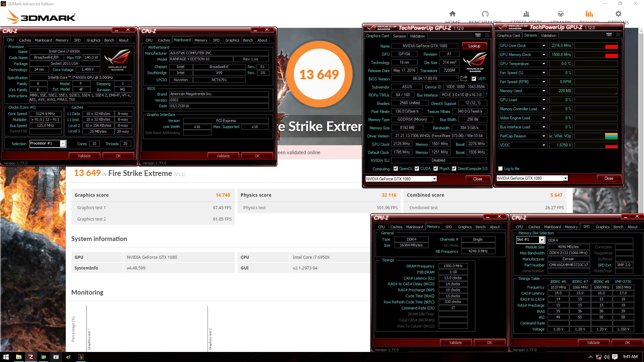Open GPU selector dropdown in Graphics Card GPU-Z window

click(434, 179)
